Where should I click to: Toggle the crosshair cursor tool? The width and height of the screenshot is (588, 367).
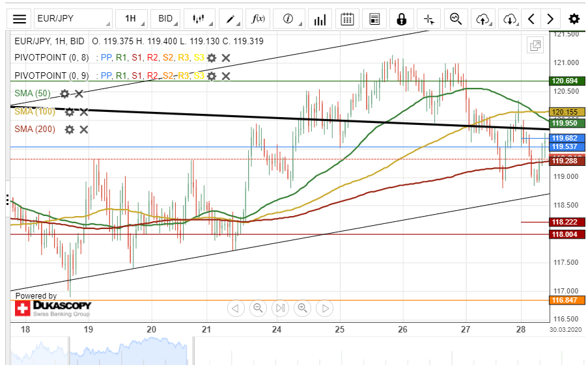428,19
